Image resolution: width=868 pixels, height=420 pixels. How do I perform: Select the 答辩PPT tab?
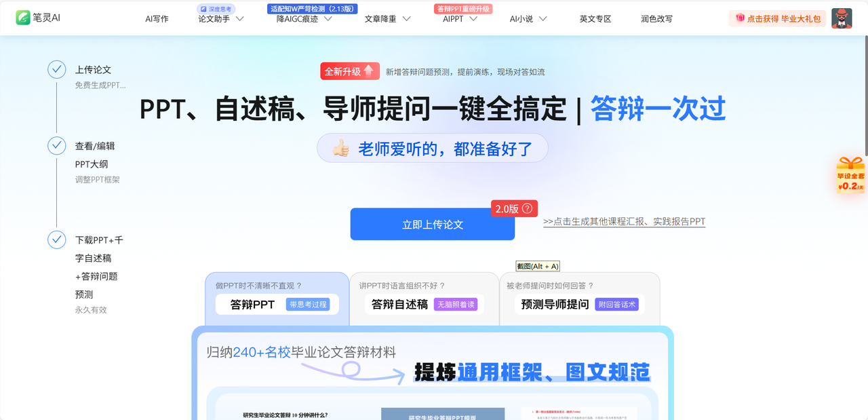coord(277,299)
